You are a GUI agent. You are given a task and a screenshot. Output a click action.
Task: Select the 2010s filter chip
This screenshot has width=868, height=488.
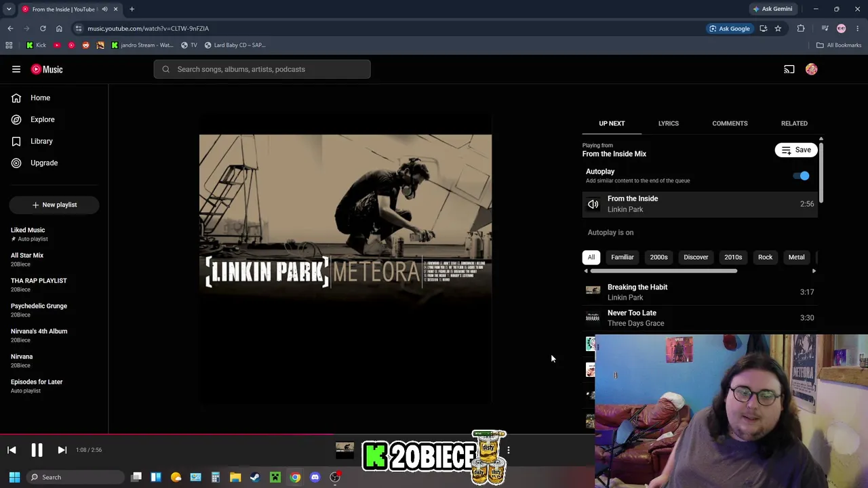[x=733, y=258]
